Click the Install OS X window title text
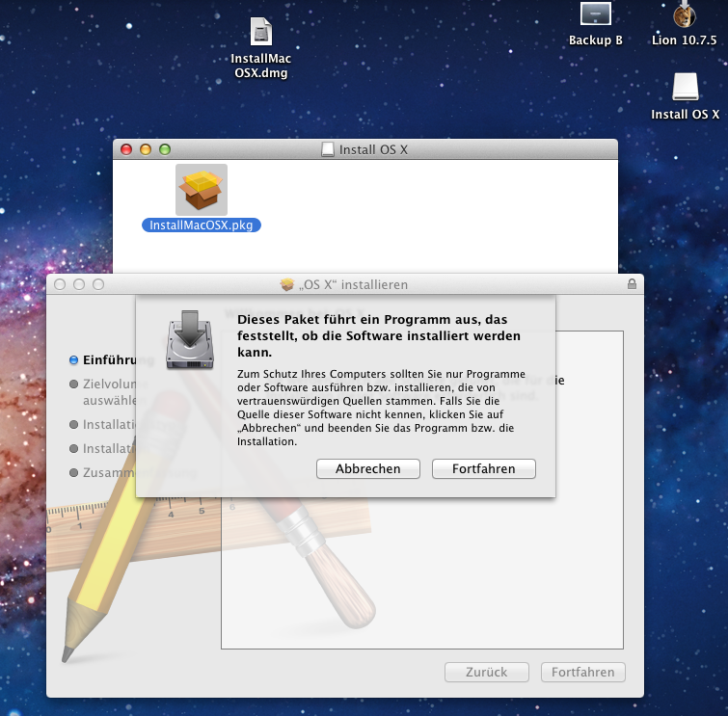Viewport: 728px width, 716px height. (373, 150)
